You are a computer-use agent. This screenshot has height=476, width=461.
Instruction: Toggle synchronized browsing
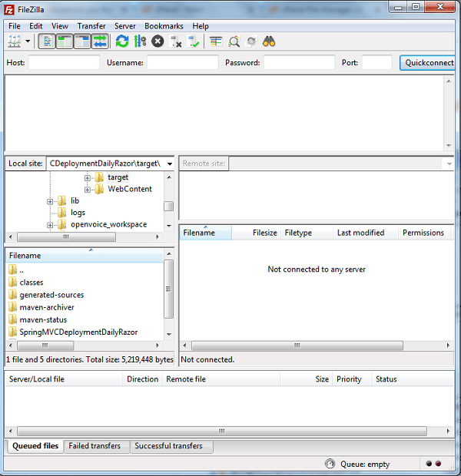(x=251, y=41)
